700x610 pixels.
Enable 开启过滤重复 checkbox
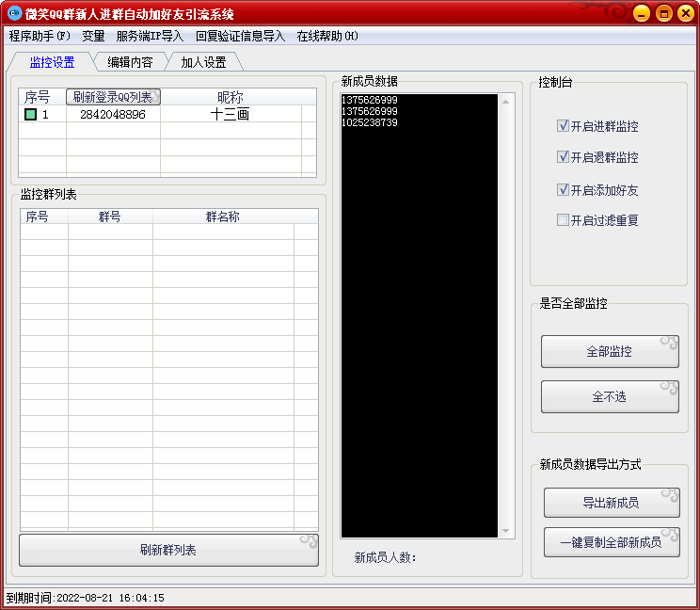pos(563,219)
